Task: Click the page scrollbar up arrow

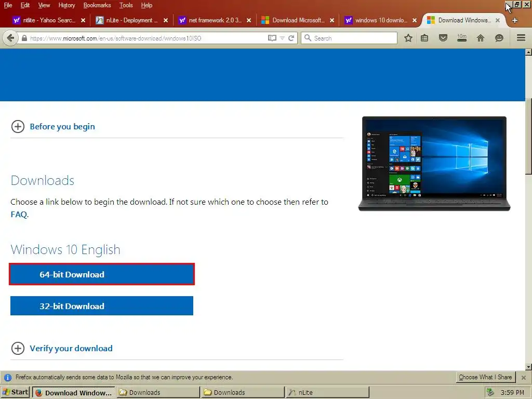Action: tap(528, 52)
